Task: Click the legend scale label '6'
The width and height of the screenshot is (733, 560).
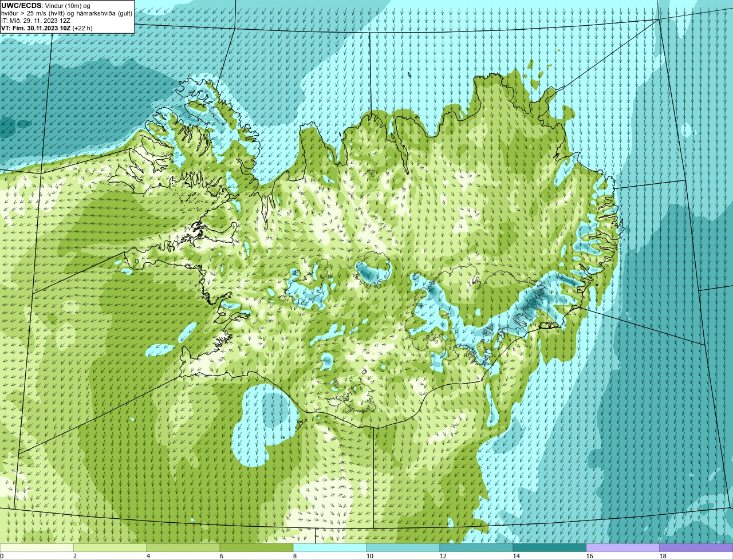Action: coord(222,556)
